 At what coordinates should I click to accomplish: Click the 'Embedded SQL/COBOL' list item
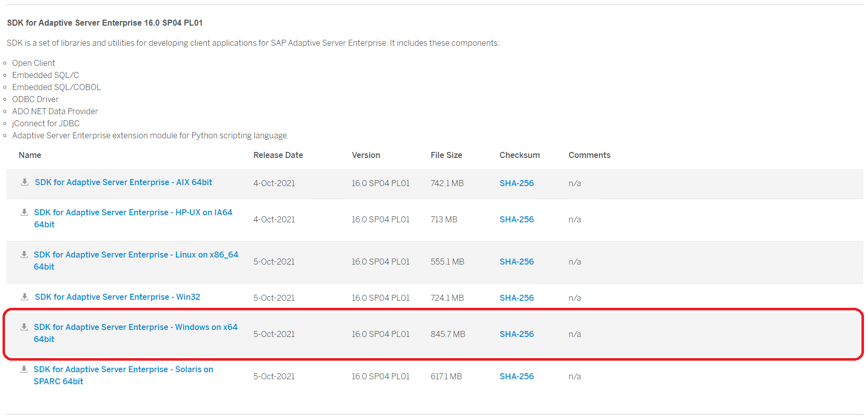(x=56, y=87)
